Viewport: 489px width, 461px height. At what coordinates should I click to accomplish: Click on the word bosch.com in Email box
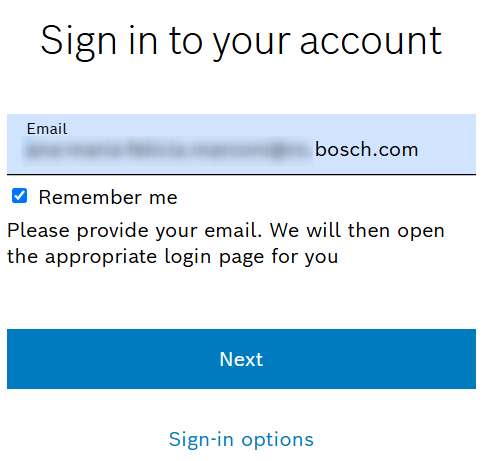(x=367, y=149)
